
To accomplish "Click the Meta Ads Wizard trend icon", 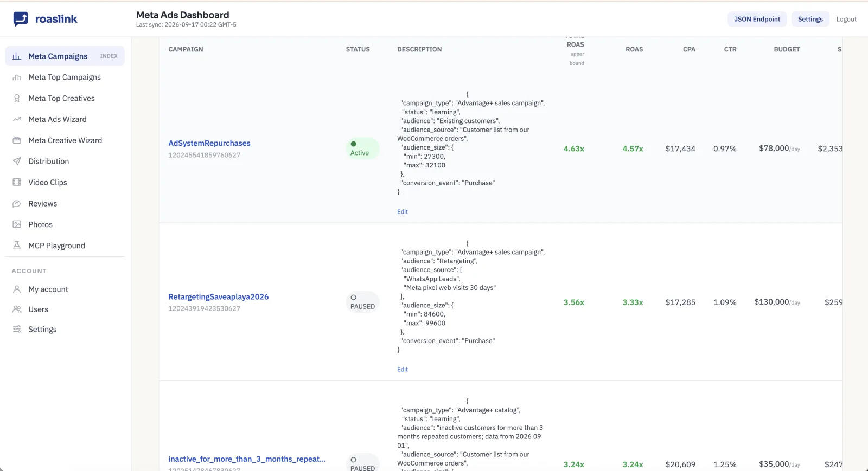I will pyautogui.click(x=17, y=119).
